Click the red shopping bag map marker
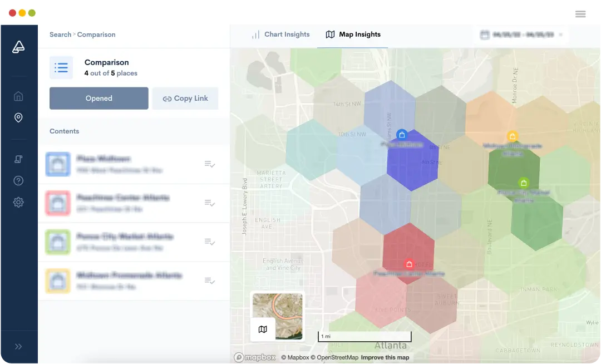The image size is (601, 364). [409, 264]
